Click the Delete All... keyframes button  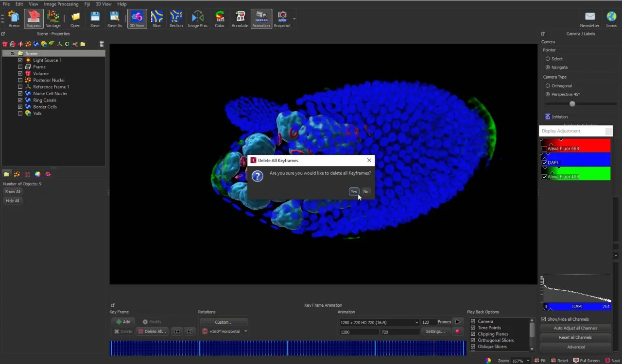coord(152,331)
